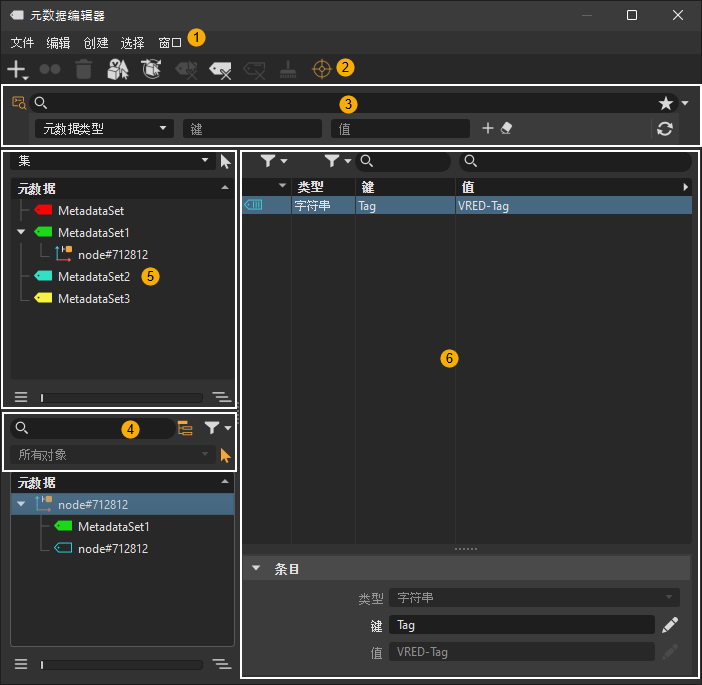Click the white cursor select icon beside 集
The image size is (702, 685).
point(225,161)
